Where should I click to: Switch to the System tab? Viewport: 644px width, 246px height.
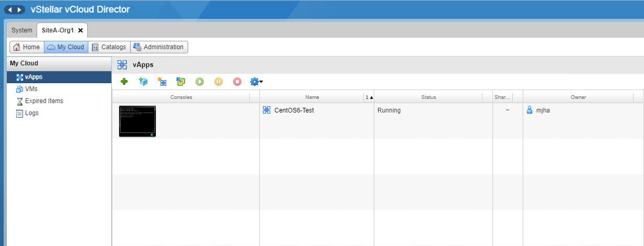21,30
